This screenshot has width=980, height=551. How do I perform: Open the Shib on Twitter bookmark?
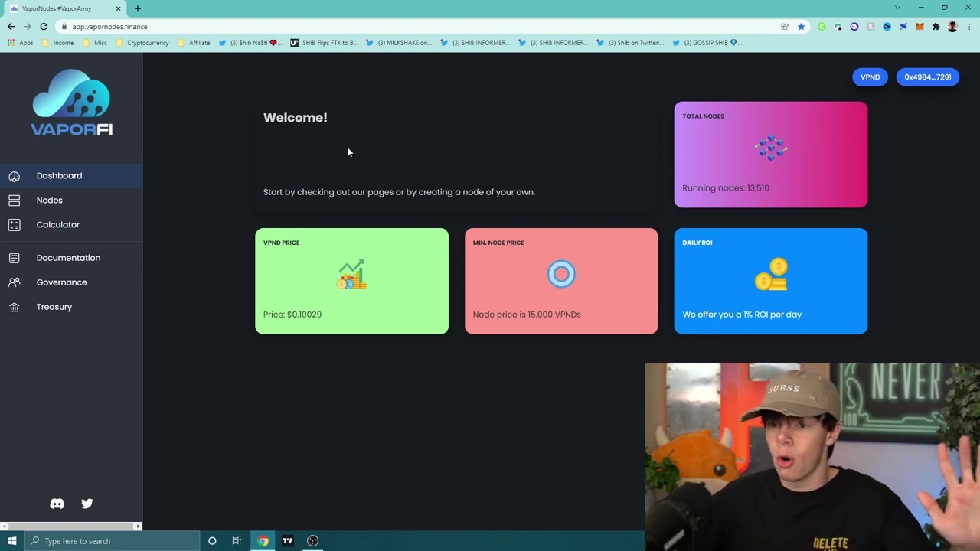630,43
